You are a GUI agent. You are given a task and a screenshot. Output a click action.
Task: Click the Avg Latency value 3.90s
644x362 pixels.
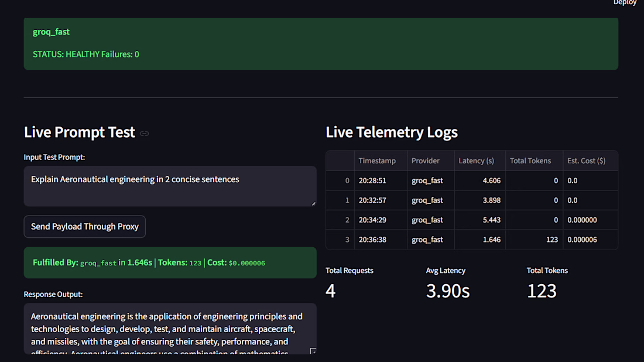[448, 291]
